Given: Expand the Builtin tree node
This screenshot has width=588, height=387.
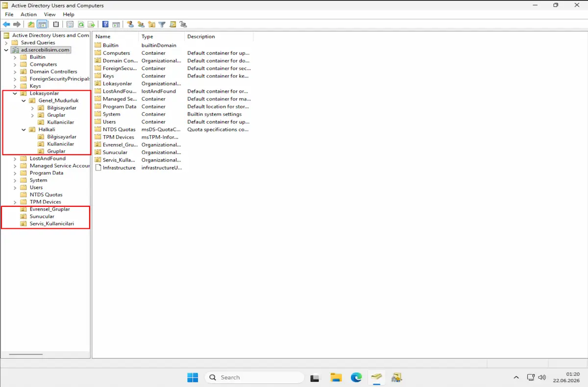Looking at the screenshot, I should pos(15,57).
